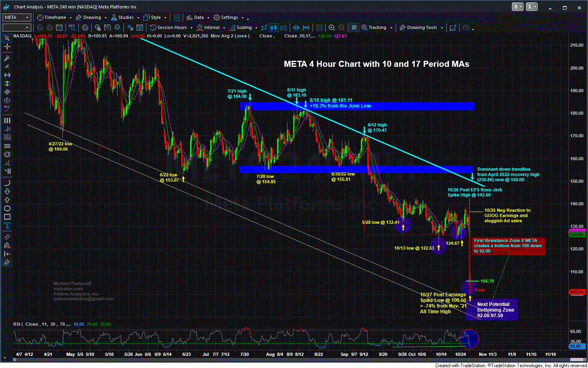Expand the Interval dropdown arrow

click(224, 28)
